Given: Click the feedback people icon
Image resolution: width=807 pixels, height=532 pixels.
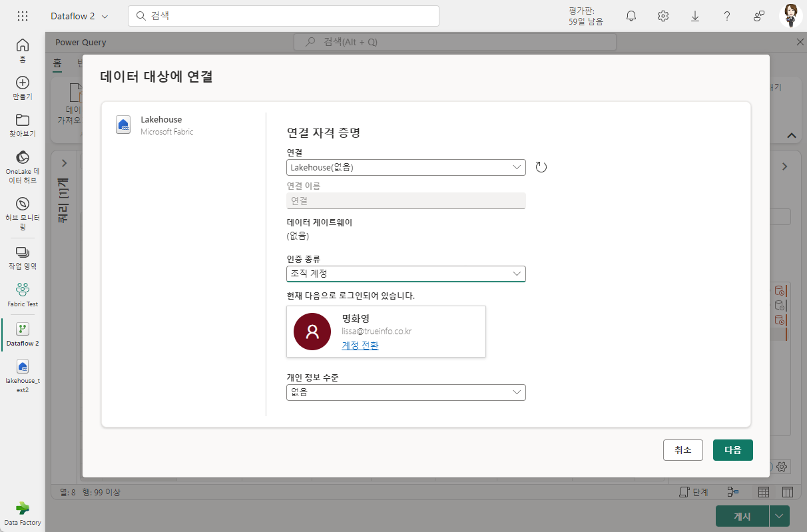Looking at the screenshot, I should pos(759,16).
